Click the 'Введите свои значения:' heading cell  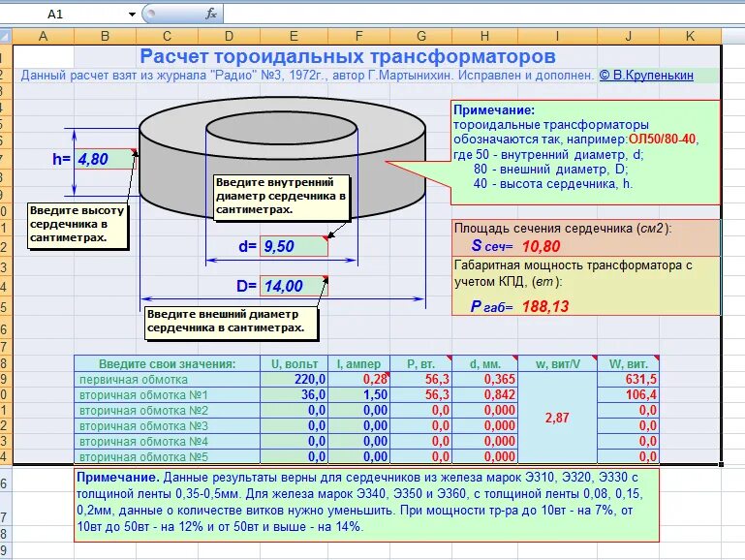167,364
